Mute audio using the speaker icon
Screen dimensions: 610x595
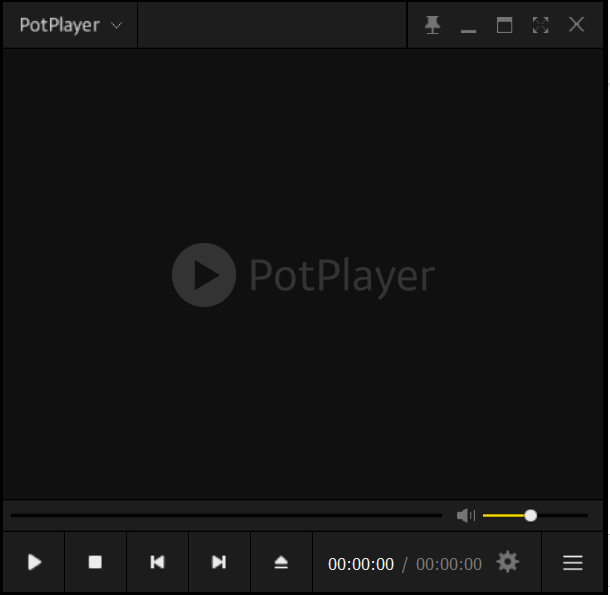coord(465,515)
